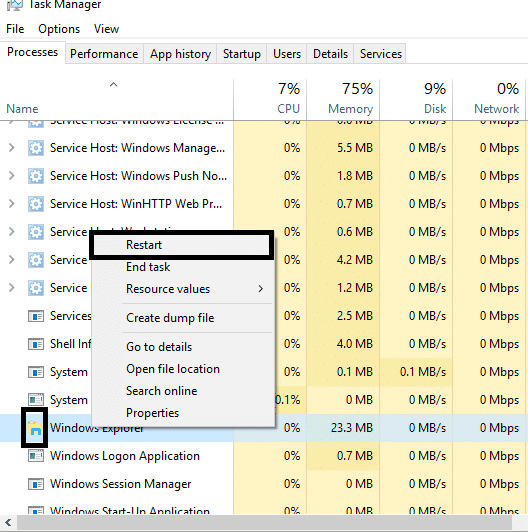Click the System icon in the 0.1 MB/s row

pos(36,372)
